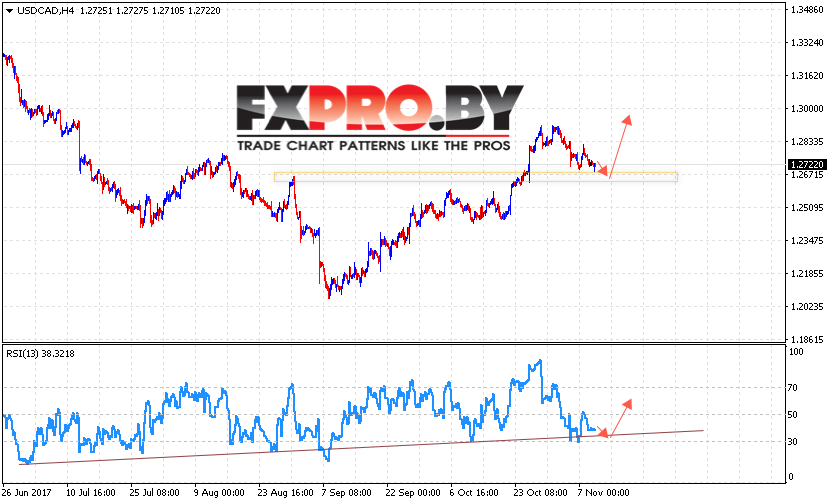Select the 26 Jun 2017 date label
Screen dimensions: 828x504
[x=26, y=492]
